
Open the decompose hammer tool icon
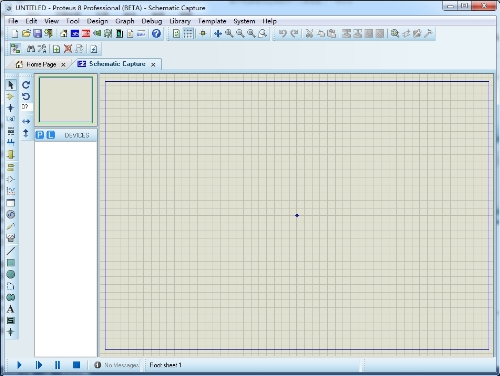(428, 34)
